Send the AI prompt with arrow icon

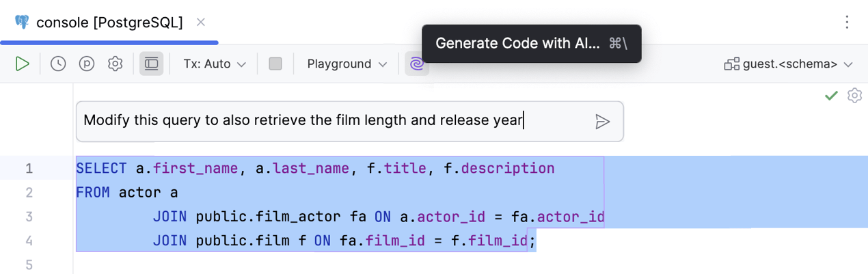coord(602,122)
